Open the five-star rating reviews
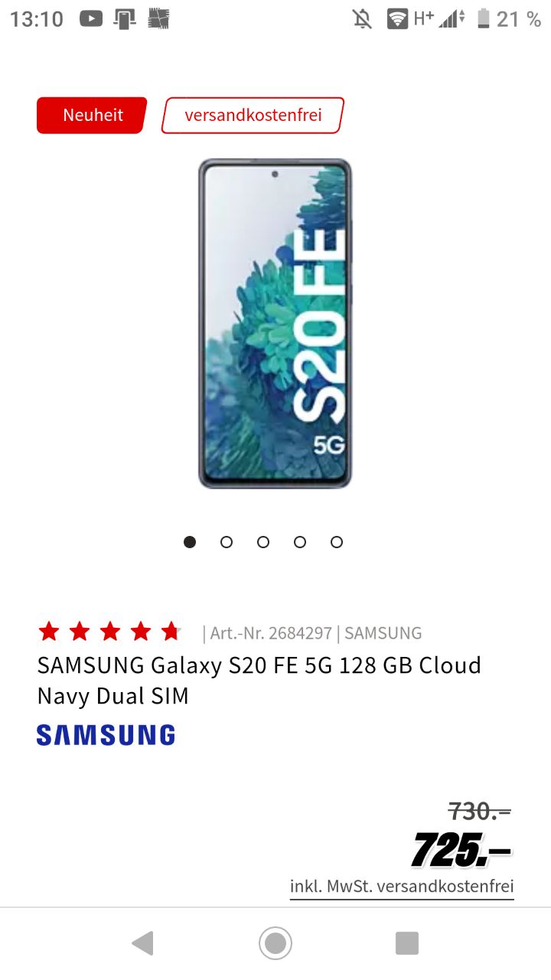The image size is (551, 980). 109,632
